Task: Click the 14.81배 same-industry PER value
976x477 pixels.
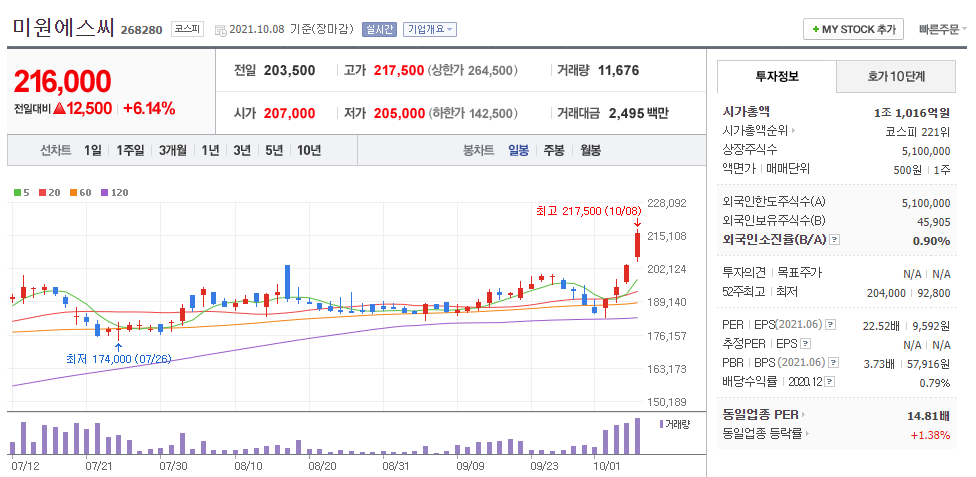Action: 928,415
